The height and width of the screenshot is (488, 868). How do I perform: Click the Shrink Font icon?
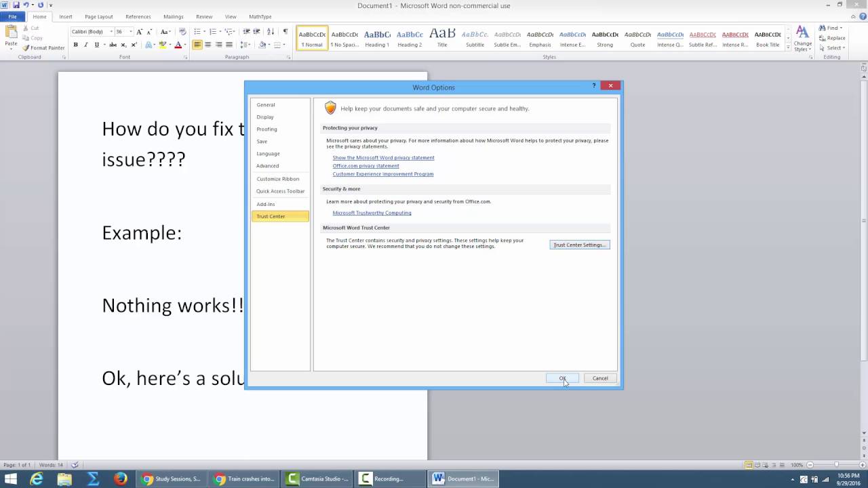coord(149,32)
